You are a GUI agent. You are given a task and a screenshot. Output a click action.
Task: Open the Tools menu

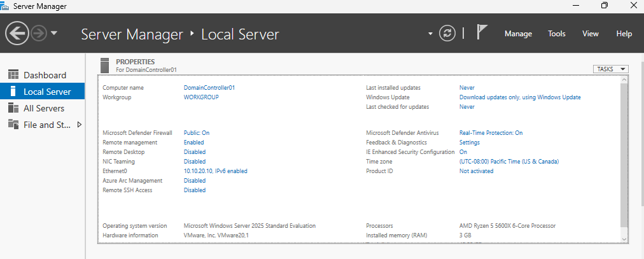[x=557, y=34]
